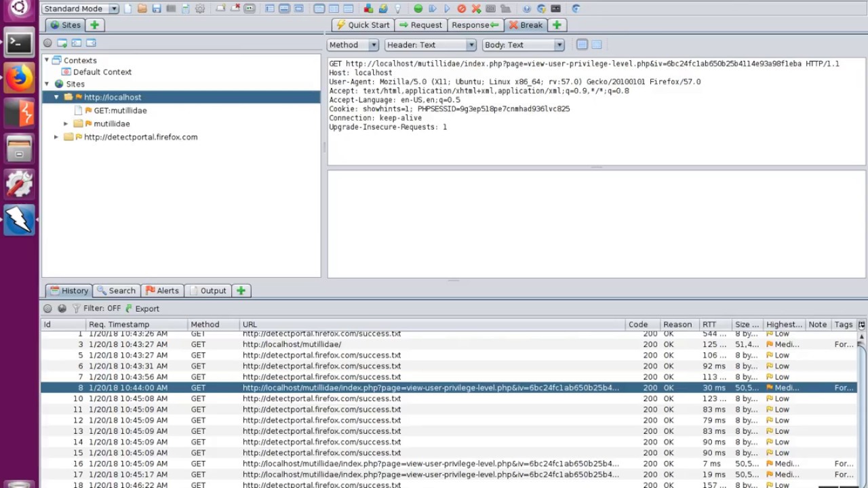Screen dimensions: 868x488
Task: Click the export context icon in Sites toolbar
Action: click(91, 43)
